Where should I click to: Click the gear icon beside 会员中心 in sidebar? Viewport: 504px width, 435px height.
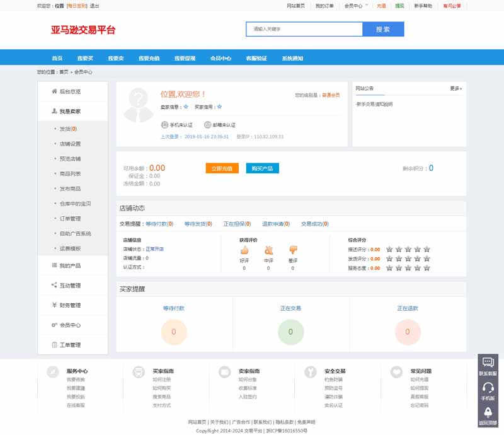(54, 325)
